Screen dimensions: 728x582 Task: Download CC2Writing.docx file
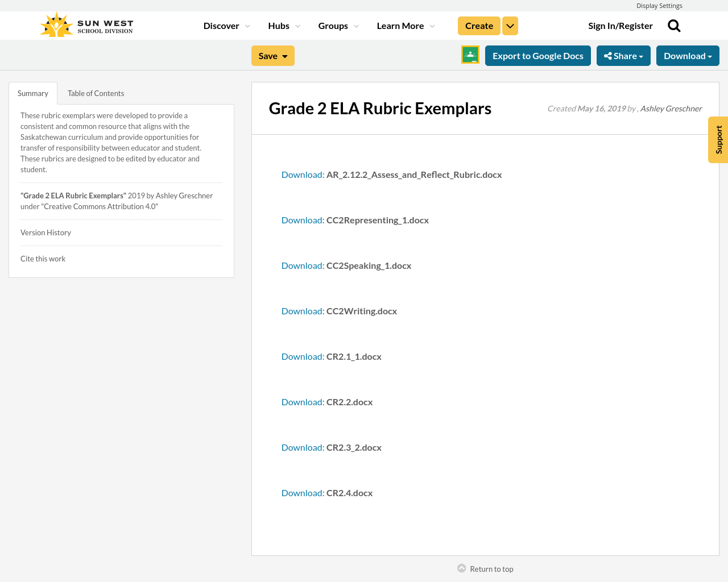[339, 310]
